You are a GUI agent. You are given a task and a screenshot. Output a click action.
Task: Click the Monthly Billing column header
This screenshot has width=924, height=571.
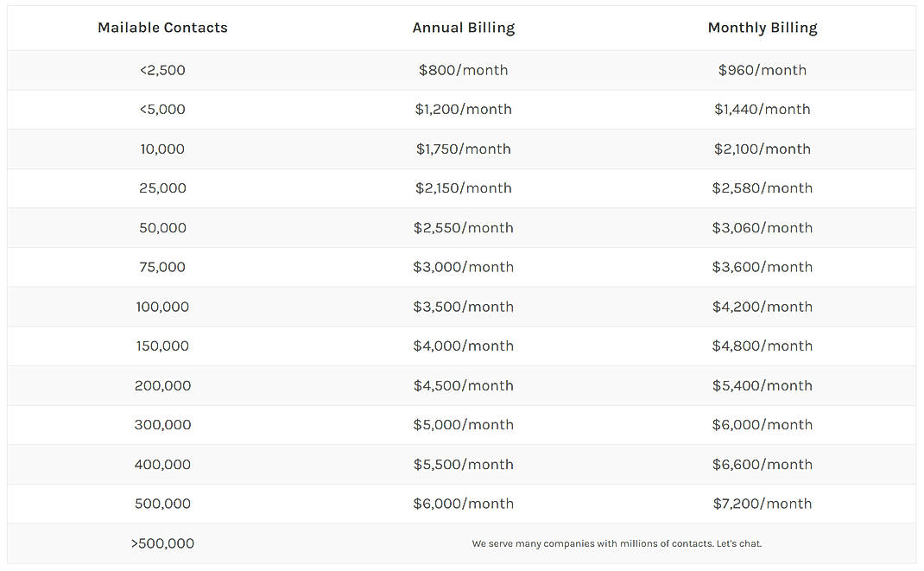(762, 28)
